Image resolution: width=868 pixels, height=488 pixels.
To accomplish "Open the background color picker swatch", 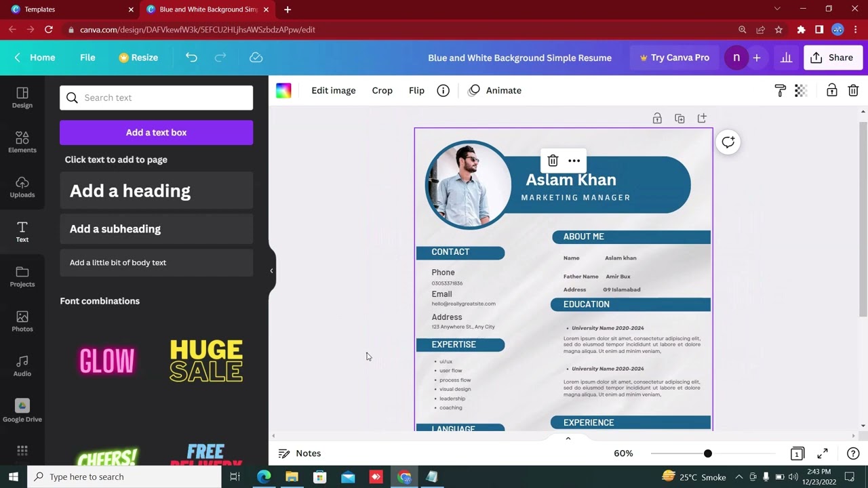I will pyautogui.click(x=283, y=90).
